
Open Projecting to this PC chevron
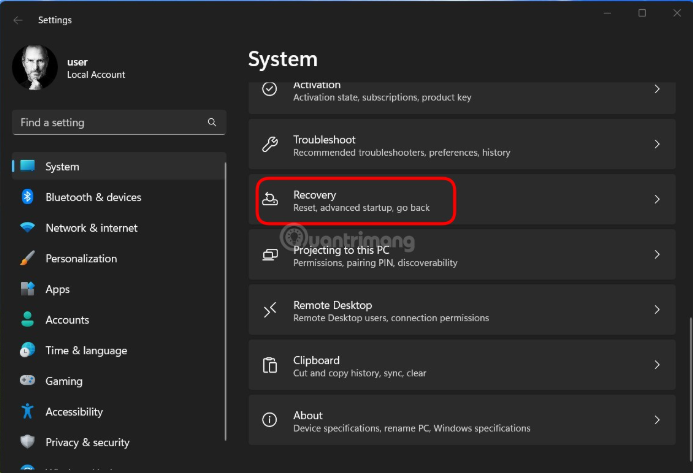657,255
